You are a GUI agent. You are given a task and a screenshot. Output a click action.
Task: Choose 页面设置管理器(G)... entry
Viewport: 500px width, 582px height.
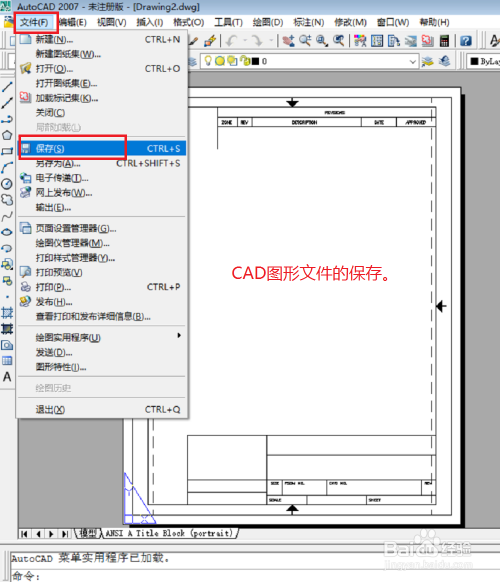coord(102,228)
